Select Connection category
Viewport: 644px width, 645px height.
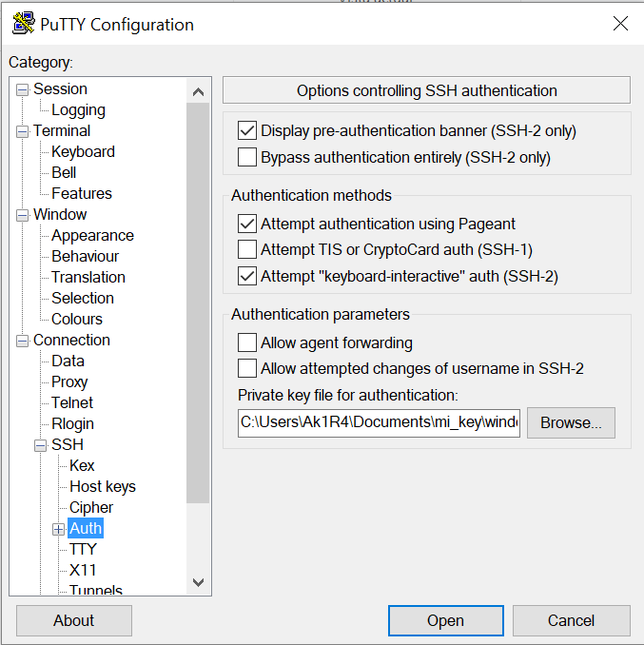(71, 340)
